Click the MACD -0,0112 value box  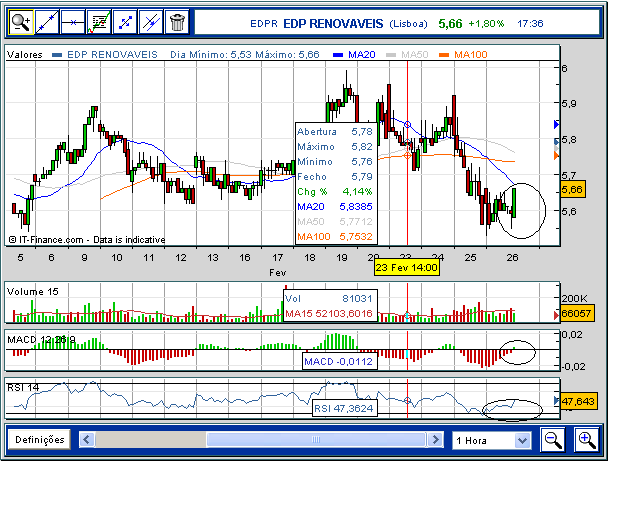pos(339,362)
